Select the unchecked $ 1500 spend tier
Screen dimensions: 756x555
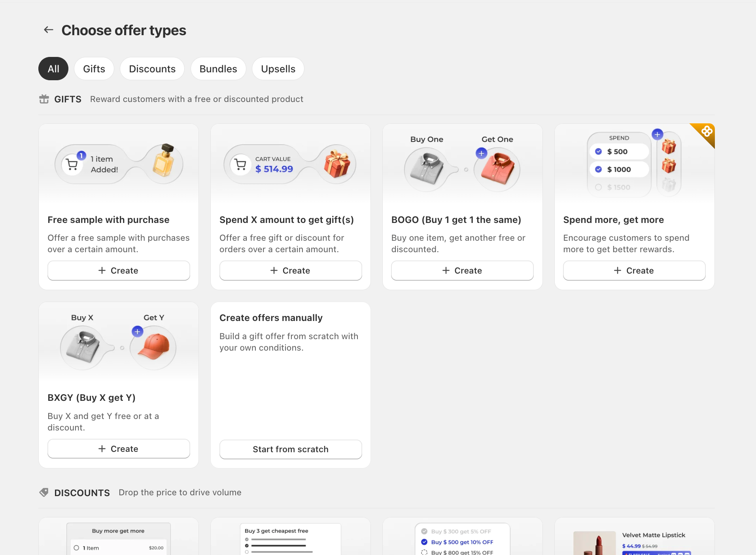click(x=619, y=187)
